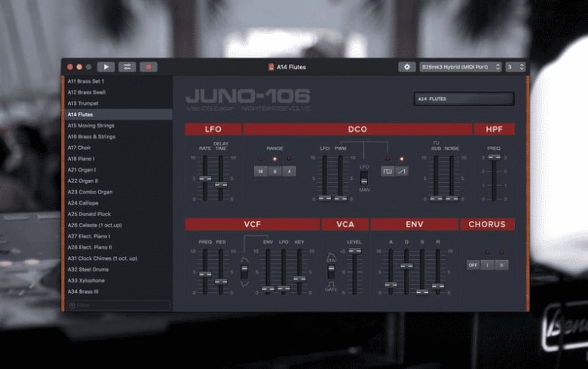588x369 pixels.
Task: Enable chorus mode II
Action: coord(502,265)
